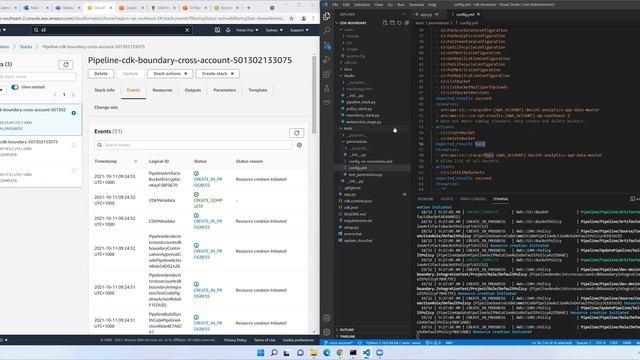Screen dimensions: 640x360
Task: Click Cookie preferences footer link
Action: 298,340
